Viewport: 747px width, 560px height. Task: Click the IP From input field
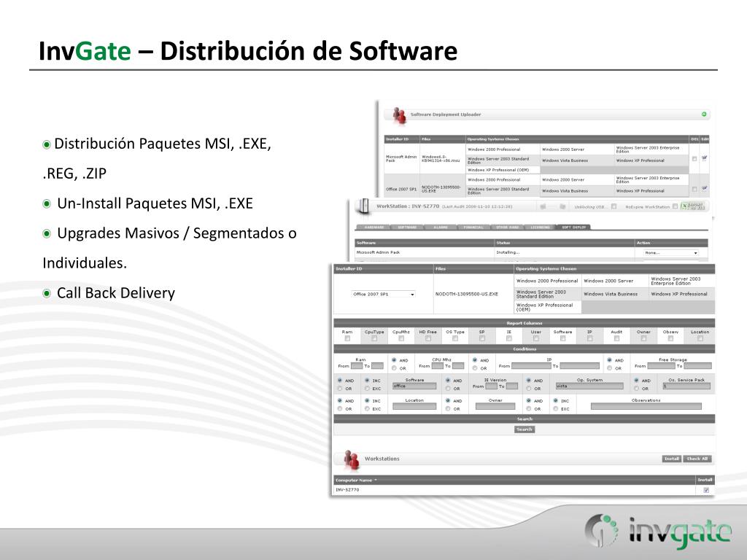(531, 366)
